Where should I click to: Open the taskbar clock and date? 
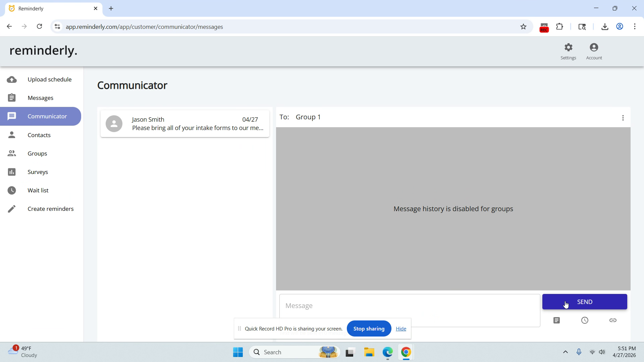624,352
